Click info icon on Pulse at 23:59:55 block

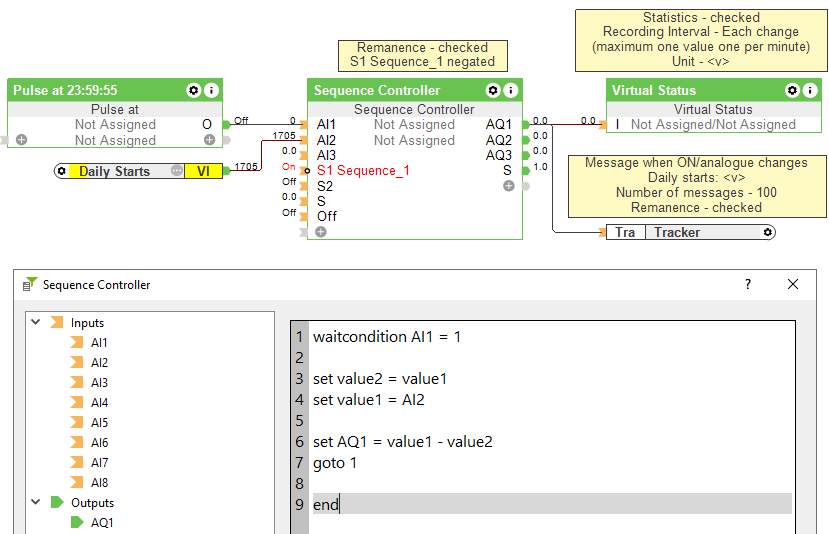[211, 90]
